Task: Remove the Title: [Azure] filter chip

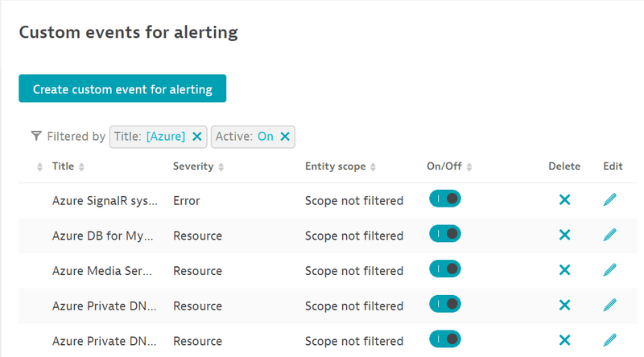Action: pyautogui.click(x=197, y=137)
